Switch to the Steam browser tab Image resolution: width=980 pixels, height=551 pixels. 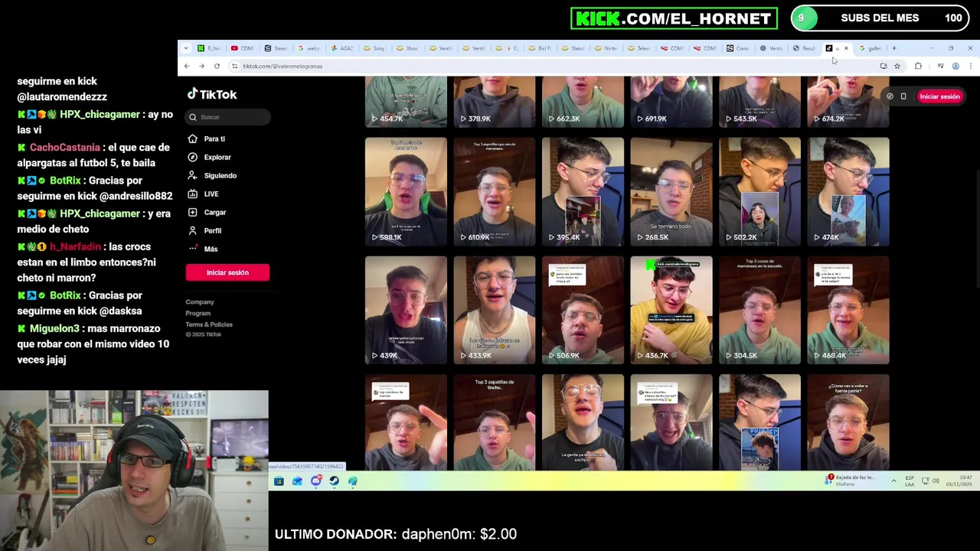tap(276, 48)
